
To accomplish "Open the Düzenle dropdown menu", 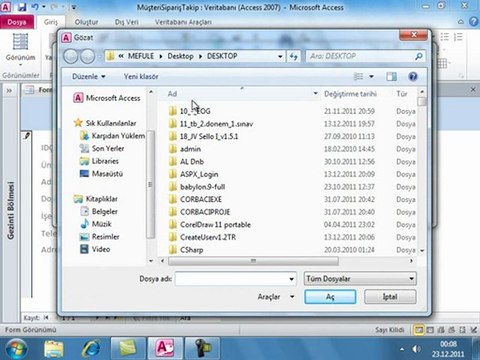I will 89,77.
